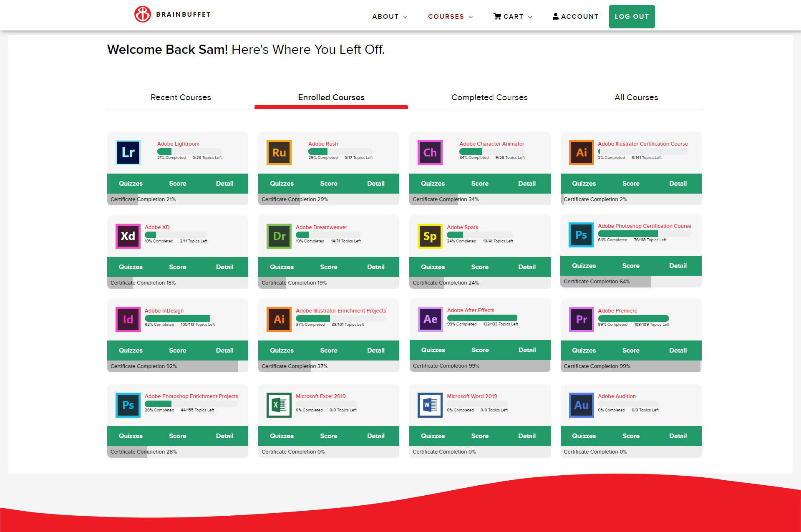Open Quizzes for Adobe Lightroom
The image size is (801, 532).
click(131, 184)
